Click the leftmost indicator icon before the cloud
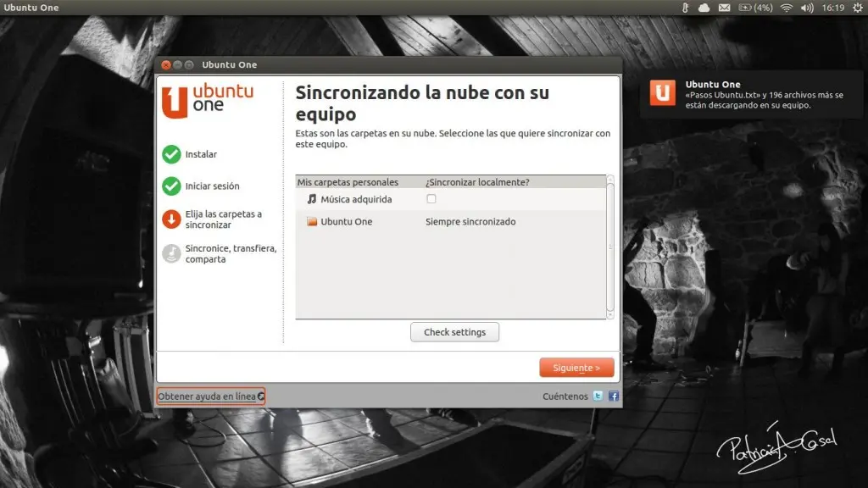The width and height of the screenshot is (868, 488). coord(685,8)
